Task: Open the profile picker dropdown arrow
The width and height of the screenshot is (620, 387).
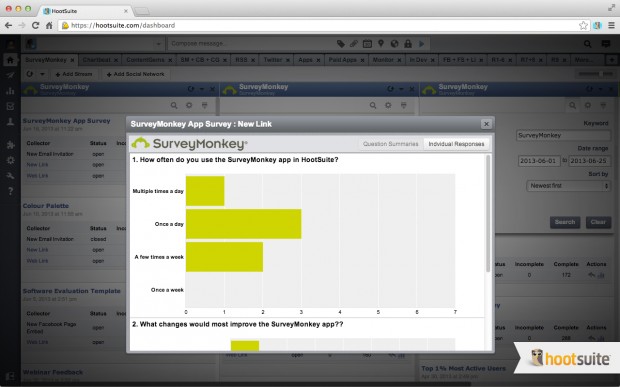Action: [x=159, y=44]
